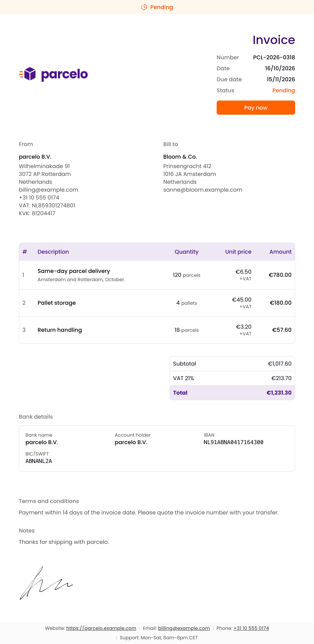Click the €57.60 amount
314x644 pixels.
tap(282, 330)
